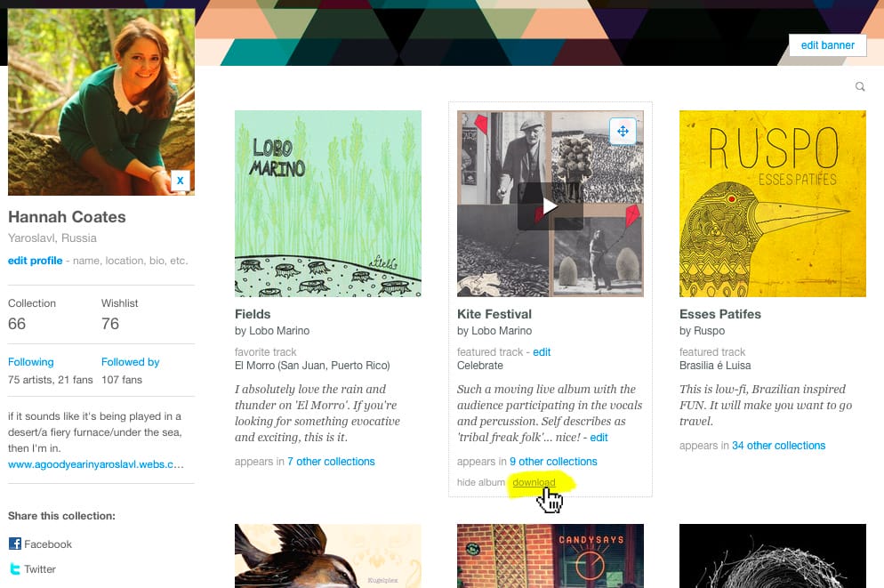Viewport: 884px width, 588px height.
Task: Open the Followed by tab
Action: (130, 362)
